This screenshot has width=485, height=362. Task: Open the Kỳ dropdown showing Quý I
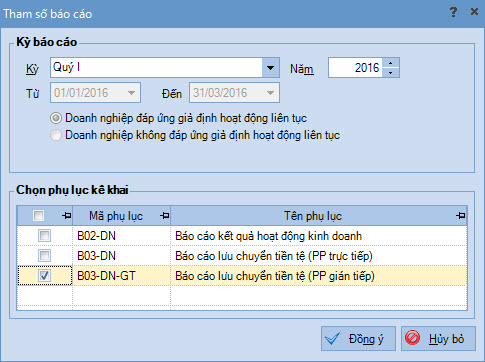[270, 68]
